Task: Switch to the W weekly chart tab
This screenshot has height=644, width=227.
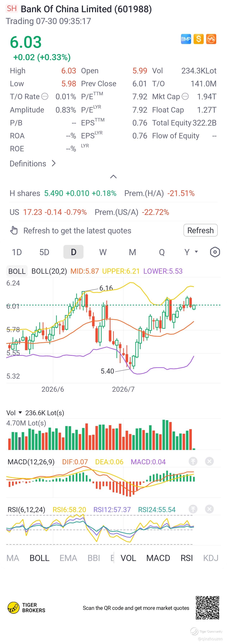Action: point(103,252)
